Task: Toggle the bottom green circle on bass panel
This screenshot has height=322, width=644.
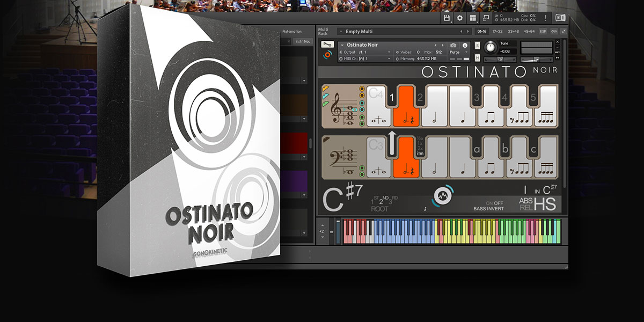Action: (362, 174)
